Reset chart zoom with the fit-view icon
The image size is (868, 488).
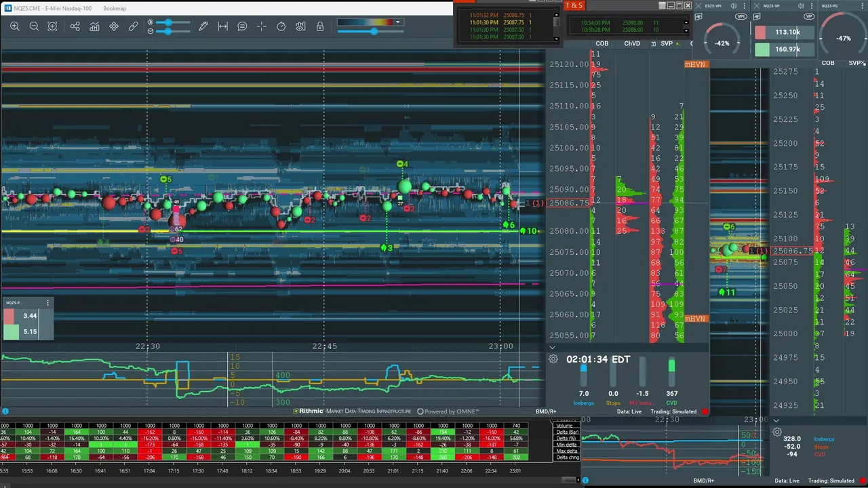pos(52,26)
